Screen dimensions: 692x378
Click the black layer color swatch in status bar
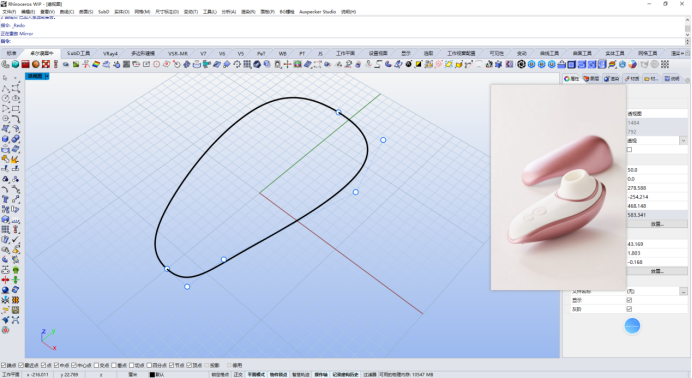152,374
